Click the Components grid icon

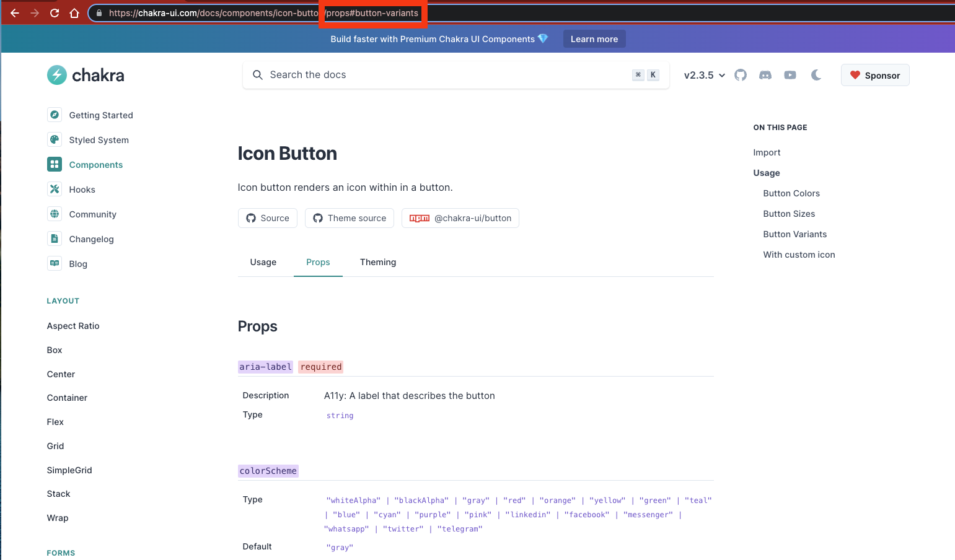coord(55,164)
